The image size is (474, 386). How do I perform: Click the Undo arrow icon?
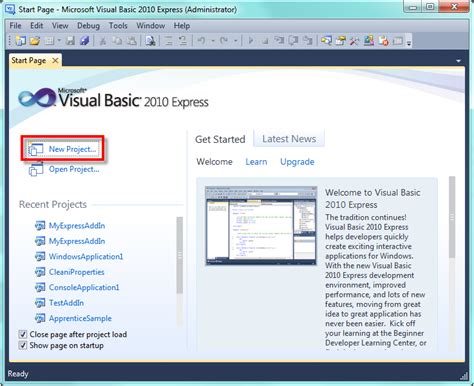click(201, 41)
